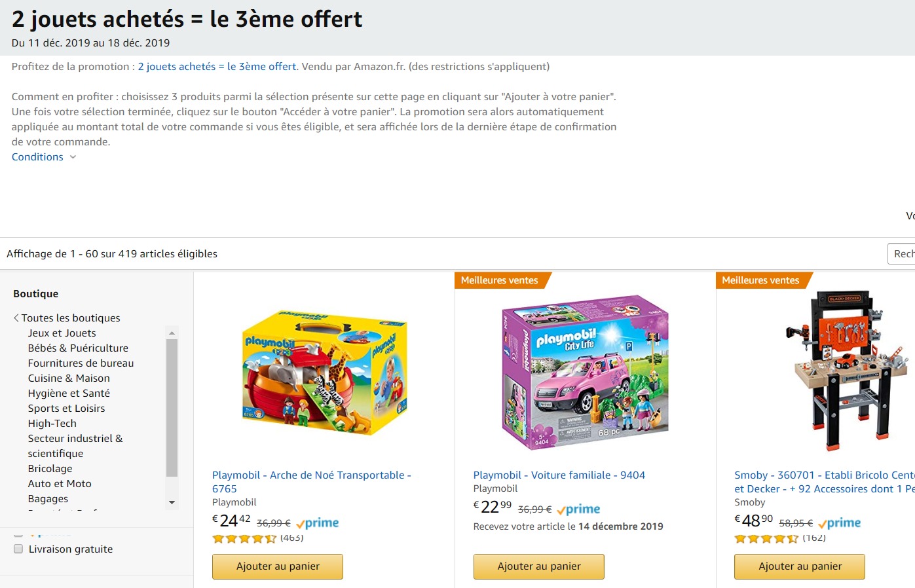Viewport: 915px width, 588px height.
Task: Select the Jeux et Jouets category
Action: pos(62,333)
